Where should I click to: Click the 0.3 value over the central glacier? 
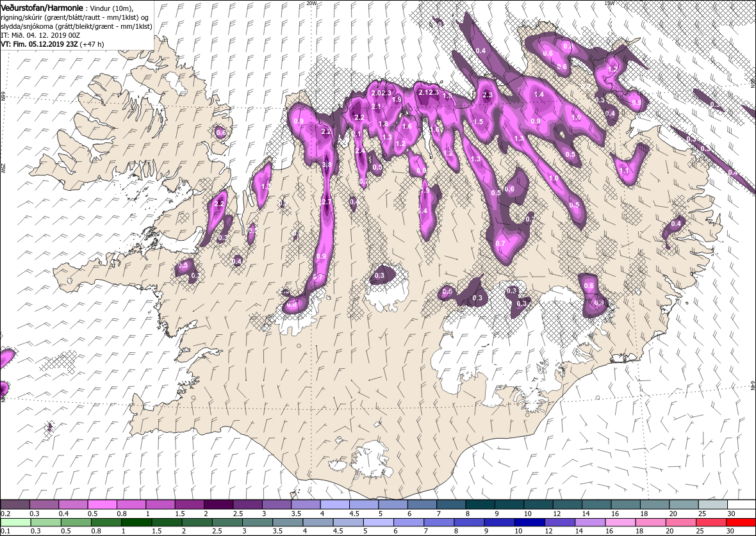click(x=379, y=276)
